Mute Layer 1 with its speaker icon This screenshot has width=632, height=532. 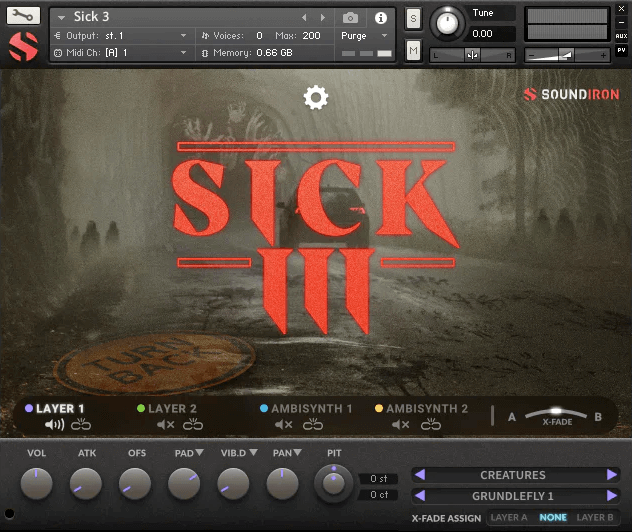point(54,425)
